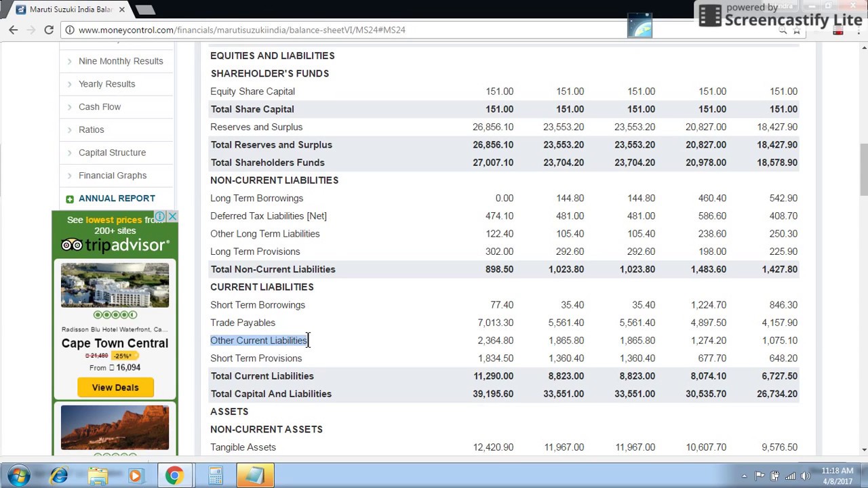
Task: Click the volume speaker tray icon
Action: click(x=805, y=476)
